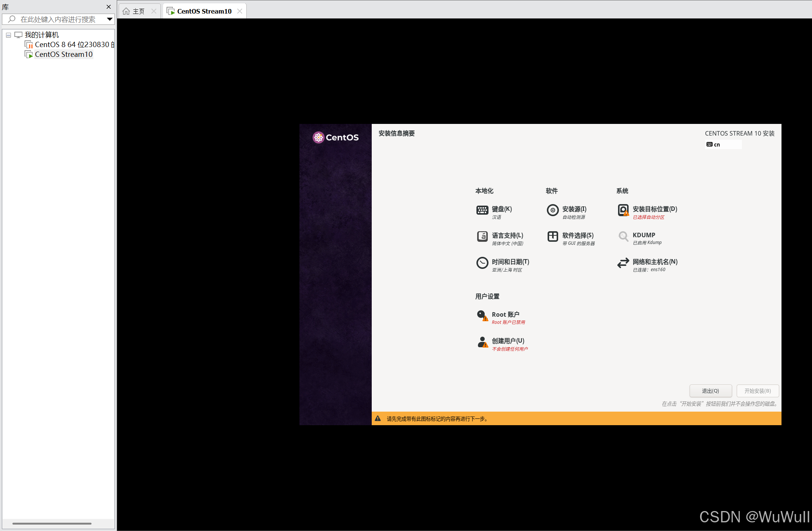Select the CentOS Stream10 tab
This screenshot has width=812, height=531.
[204, 11]
